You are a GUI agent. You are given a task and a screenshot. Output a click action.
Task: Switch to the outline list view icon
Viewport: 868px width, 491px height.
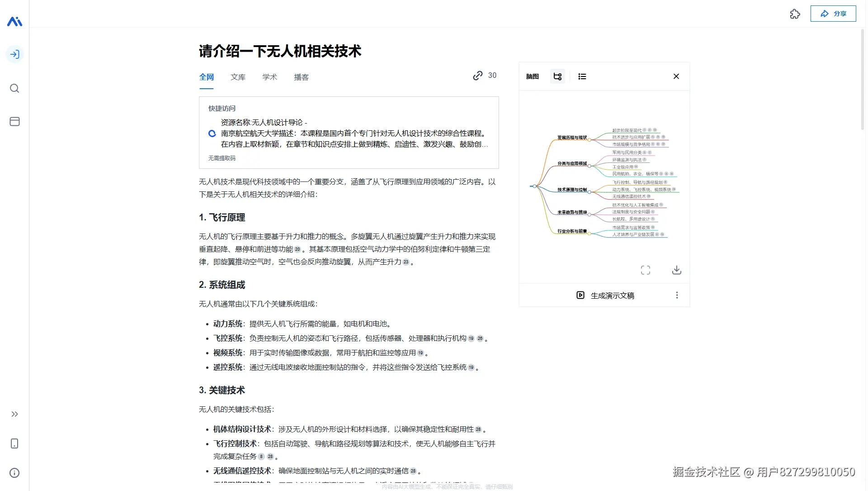pos(582,76)
